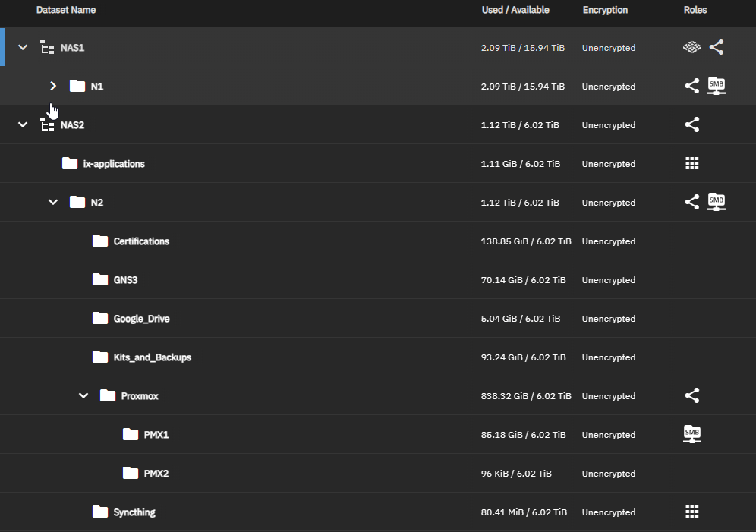This screenshot has height=532, width=756.
Task: Select the Proxmox dataset name
Action: (x=140, y=396)
